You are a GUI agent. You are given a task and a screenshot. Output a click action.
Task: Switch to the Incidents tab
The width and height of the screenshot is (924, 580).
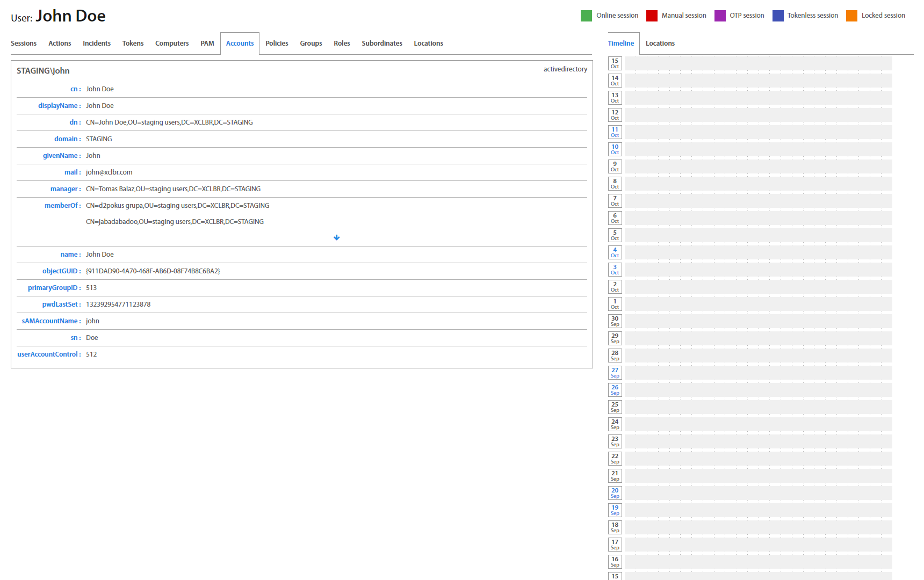(x=97, y=44)
